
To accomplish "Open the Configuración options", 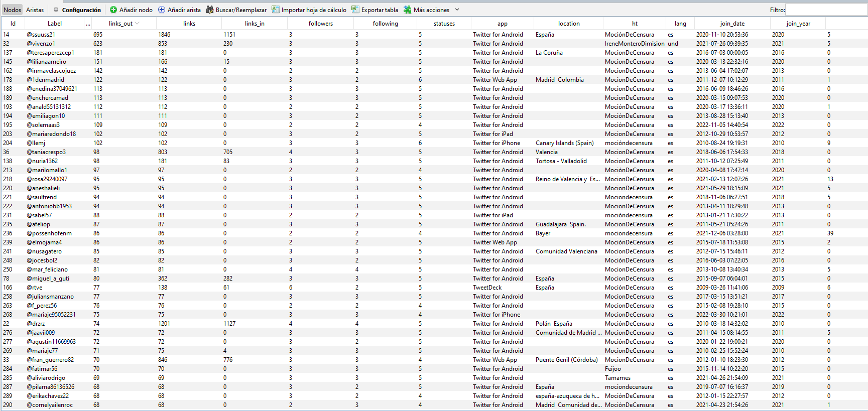I will tap(77, 10).
